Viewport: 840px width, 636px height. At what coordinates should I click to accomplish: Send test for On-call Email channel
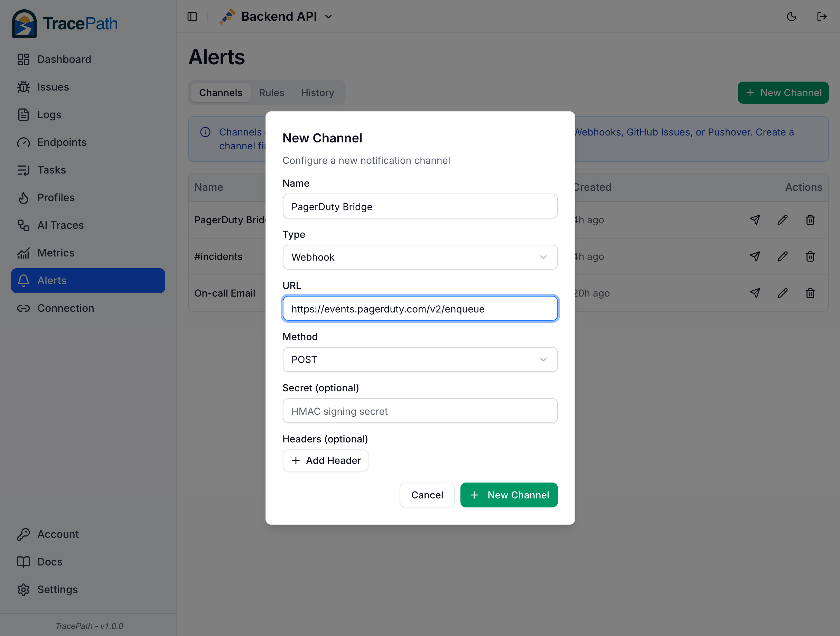pyautogui.click(x=755, y=293)
